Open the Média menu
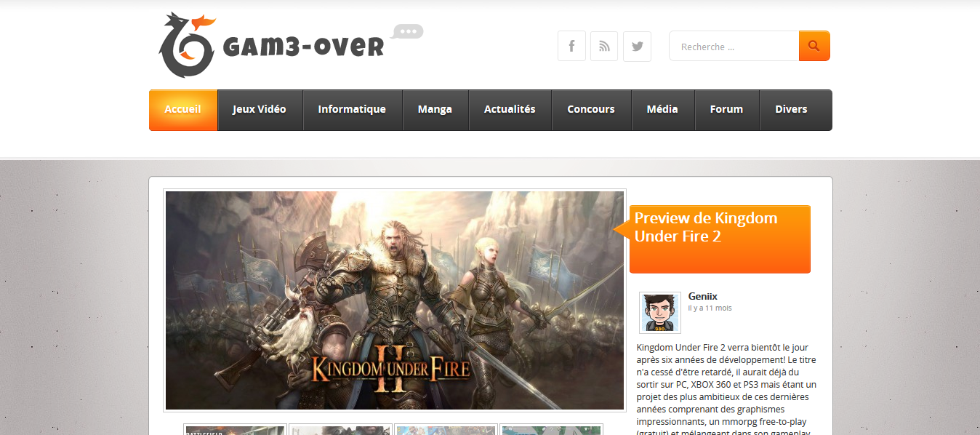Image resolution: width=980 pixels, height=435 pixels. tap(662, 110)
